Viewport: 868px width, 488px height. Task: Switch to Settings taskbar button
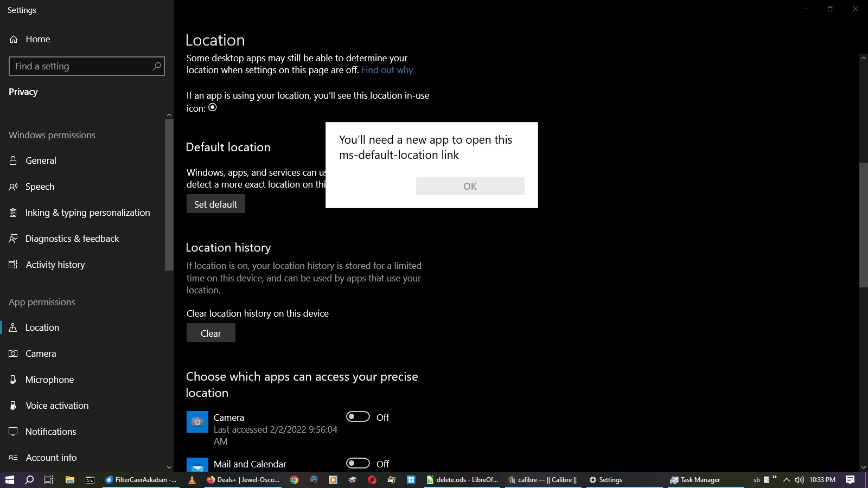point(624,480)
